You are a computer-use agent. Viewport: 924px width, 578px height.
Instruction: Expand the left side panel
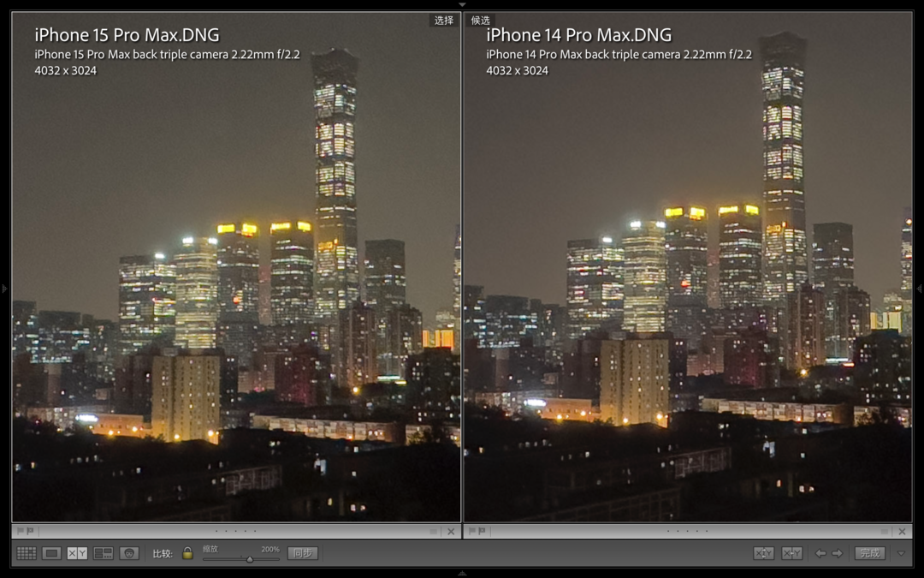(4, 289)
